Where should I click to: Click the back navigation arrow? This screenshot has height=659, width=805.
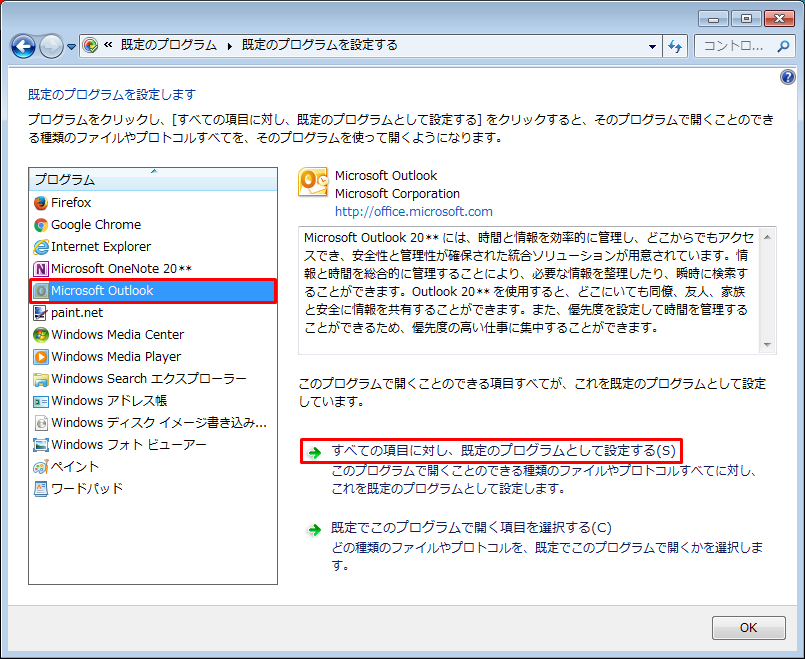[x=24, y=47]
